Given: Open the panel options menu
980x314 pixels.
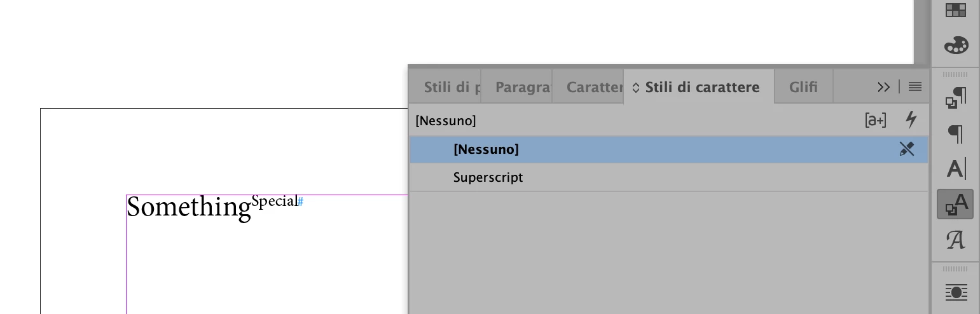Looking at the screenshot, I should tap(915, 87).
